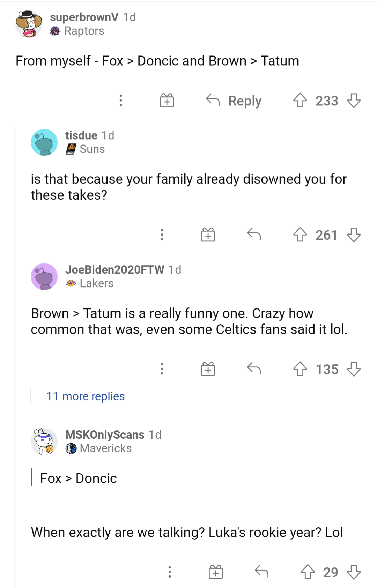377x588 pixels.
Task: Click the reply arrow on JoeBiden2020FTW's comment
Action: coord(254,370)
